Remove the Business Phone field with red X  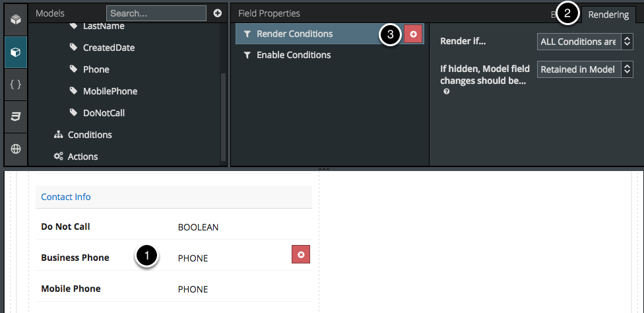301,254
